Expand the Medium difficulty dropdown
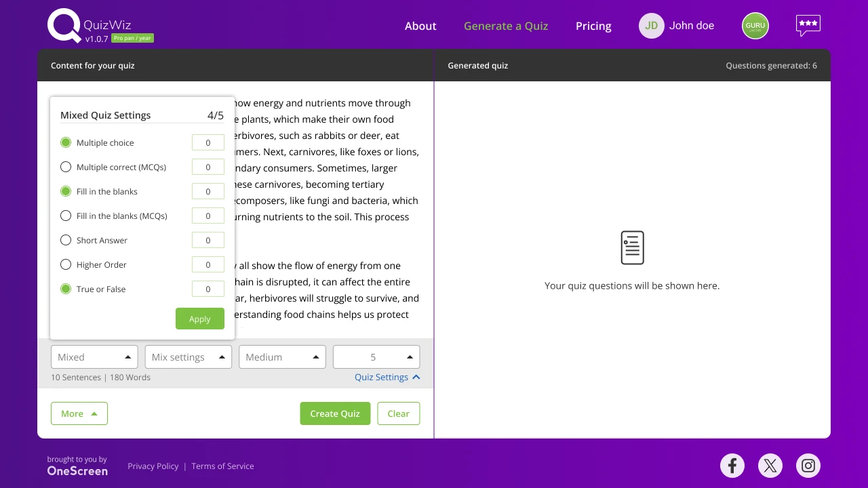Screen dimensions: 868x488 coord(282,357)
